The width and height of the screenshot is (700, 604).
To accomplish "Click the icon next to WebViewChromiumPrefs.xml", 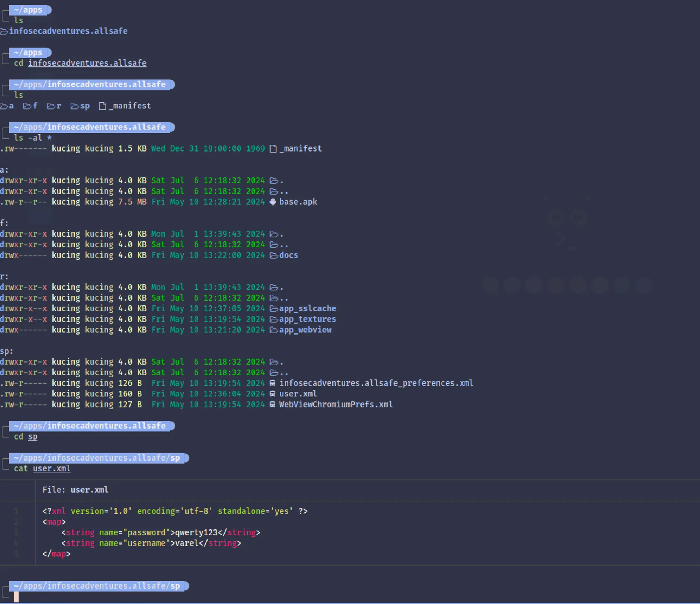I will point(273,405).
